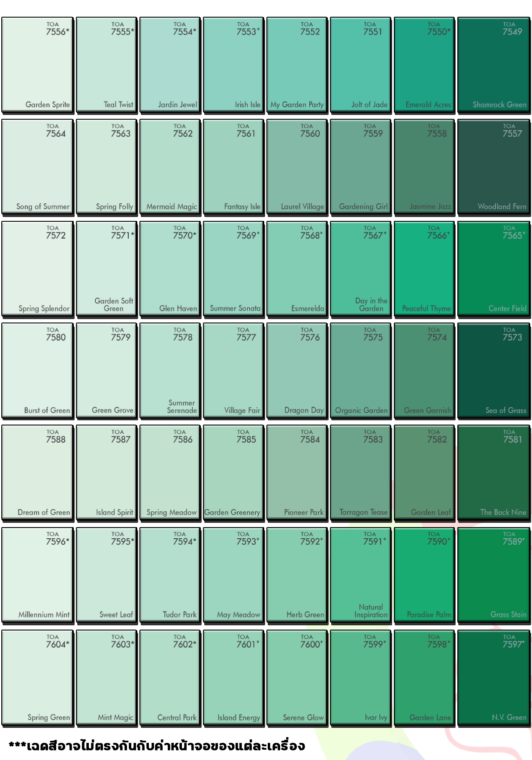Click The Back Nine 7581 swatch
Viewport: 532px width, 760px height.
tap(494, 473)
